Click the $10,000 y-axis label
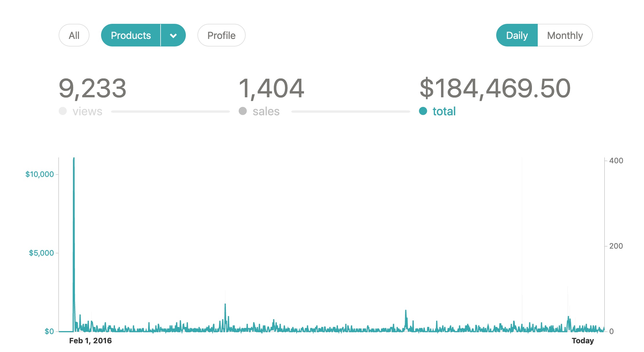Image resolution: width=644 pixels, height=352 pixels. 40,174
